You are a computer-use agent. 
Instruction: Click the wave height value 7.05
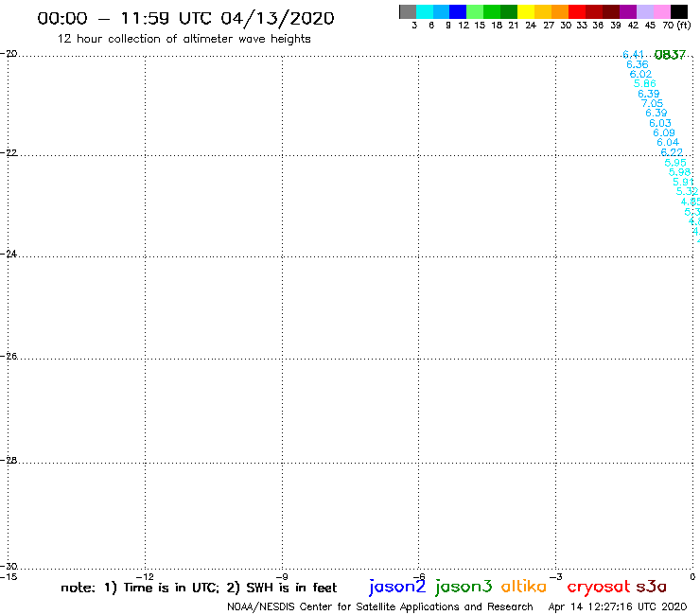tap(653, 103)
